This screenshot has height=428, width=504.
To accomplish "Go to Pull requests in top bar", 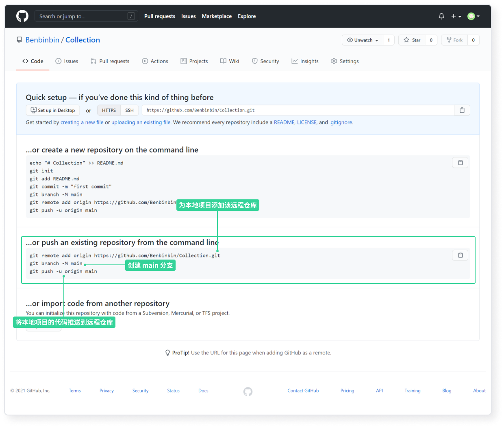I will pyautogui.click(x=160, y=16).
